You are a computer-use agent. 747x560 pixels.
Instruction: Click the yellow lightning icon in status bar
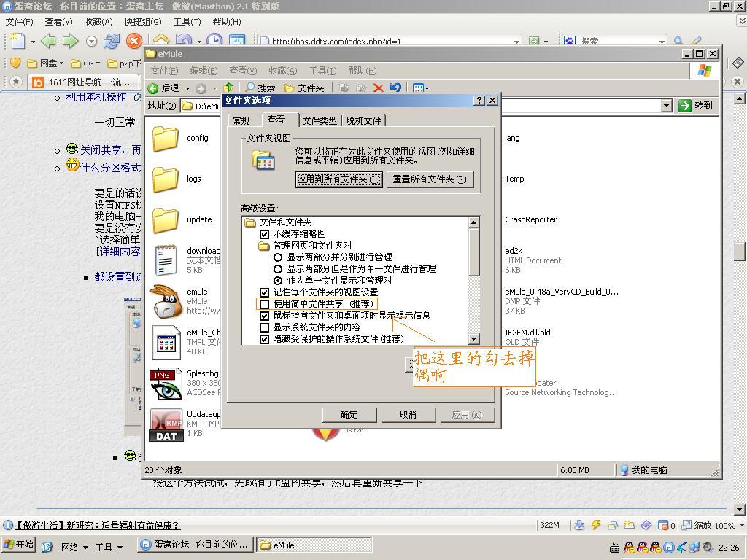596,525
